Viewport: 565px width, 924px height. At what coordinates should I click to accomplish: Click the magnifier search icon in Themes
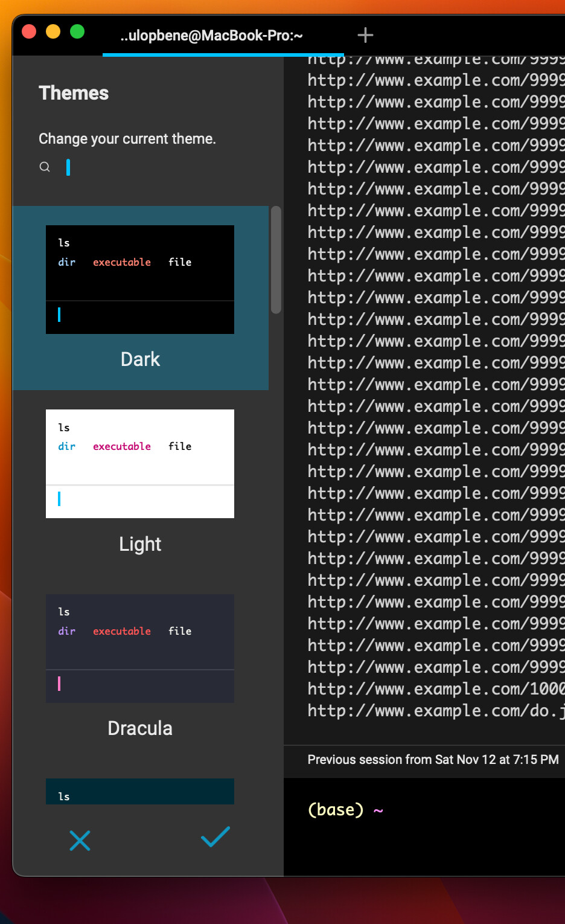coord(45,167)
